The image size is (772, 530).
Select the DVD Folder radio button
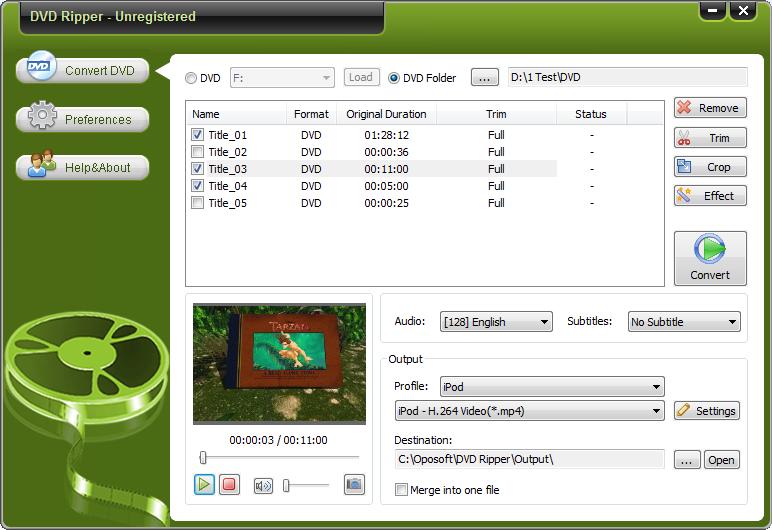(394, 78)
